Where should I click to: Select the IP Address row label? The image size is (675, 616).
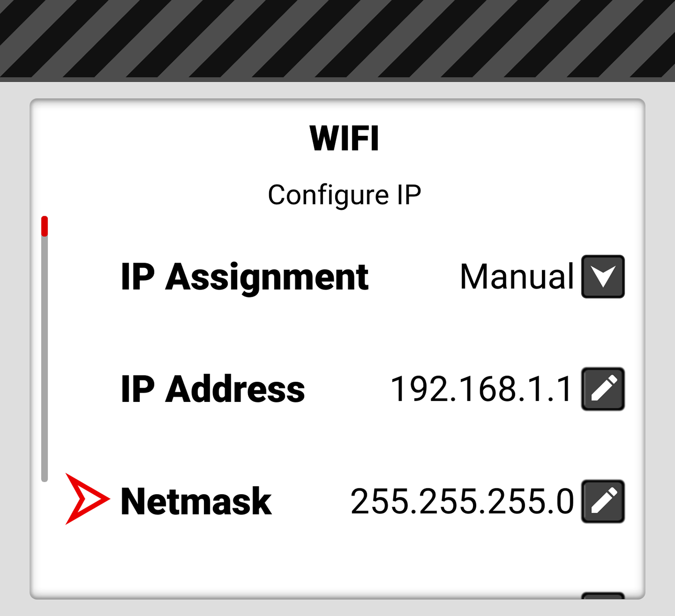click(x=212, y=389)
